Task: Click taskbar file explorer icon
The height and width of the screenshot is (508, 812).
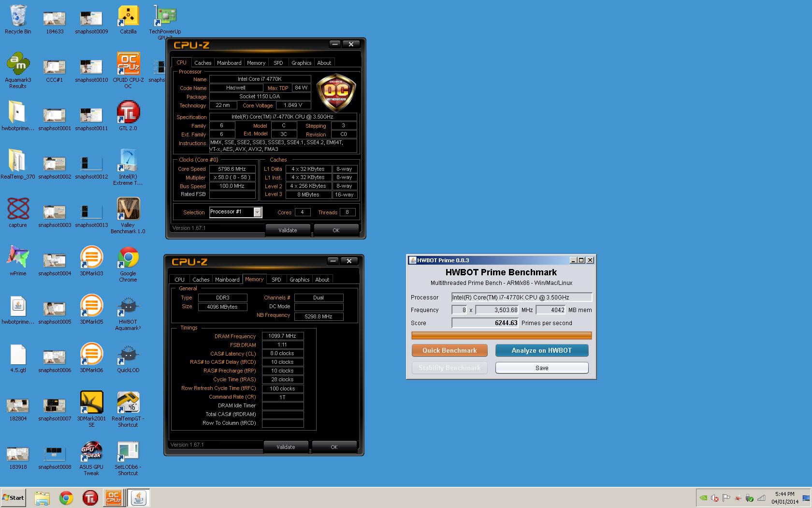Action: [42, 498]
